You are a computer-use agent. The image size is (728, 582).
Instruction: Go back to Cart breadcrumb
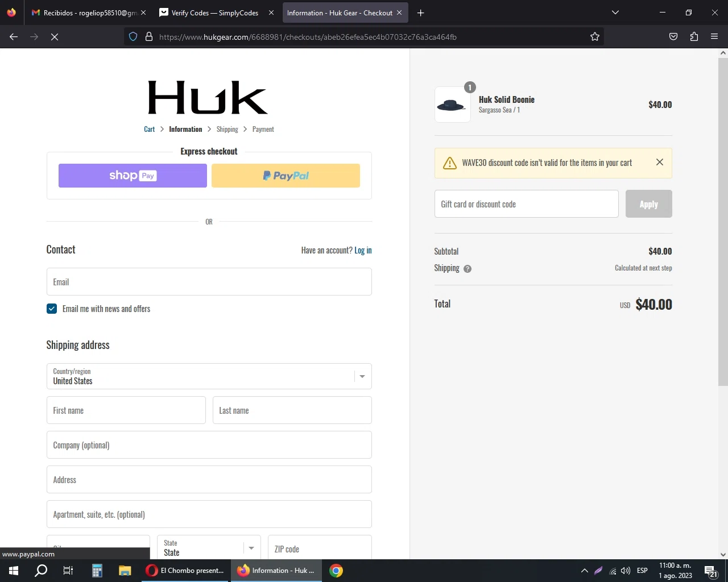(150, 130)
